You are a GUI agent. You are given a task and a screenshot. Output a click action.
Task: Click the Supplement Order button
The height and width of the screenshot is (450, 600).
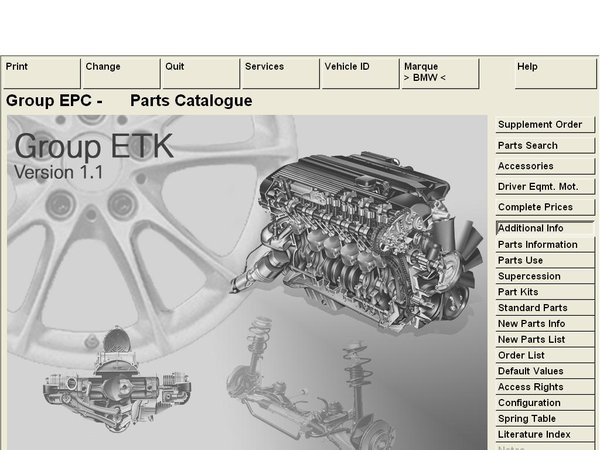point(545,125)
